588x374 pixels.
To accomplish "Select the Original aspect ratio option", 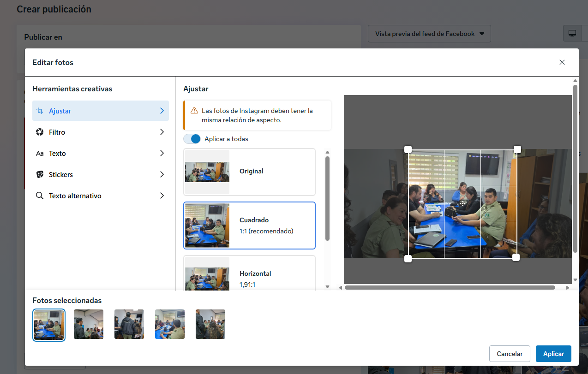I will pos(249,172).
